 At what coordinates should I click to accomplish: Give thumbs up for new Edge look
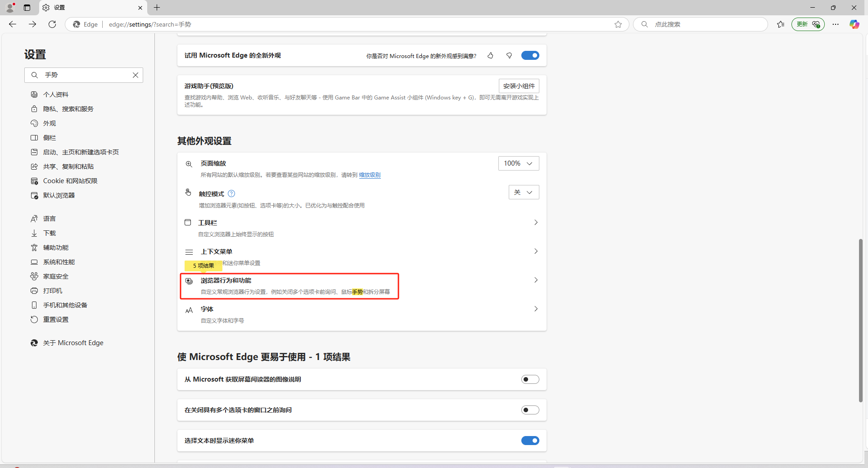(490, 55)
